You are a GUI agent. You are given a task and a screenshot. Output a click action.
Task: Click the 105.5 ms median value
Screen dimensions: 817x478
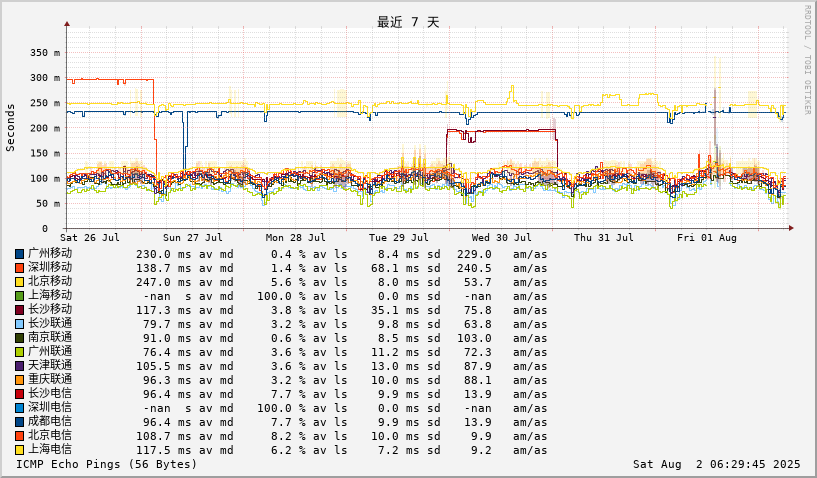click(x=164, y=366)
